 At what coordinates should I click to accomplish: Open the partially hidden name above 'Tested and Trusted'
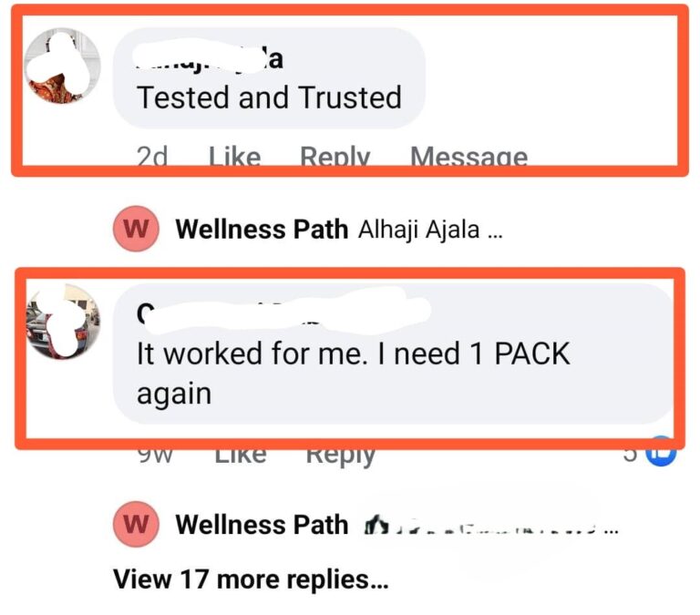[210, 58]
